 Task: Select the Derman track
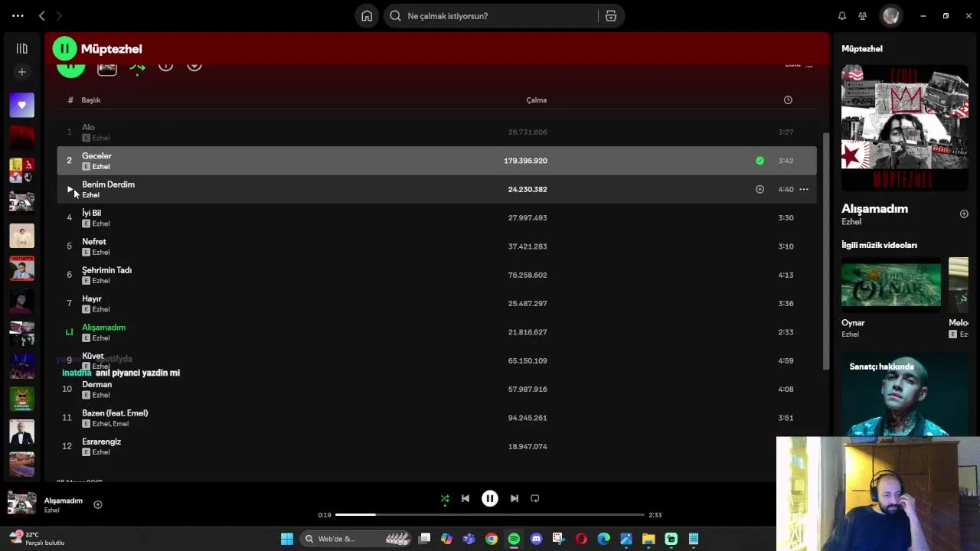436,390
